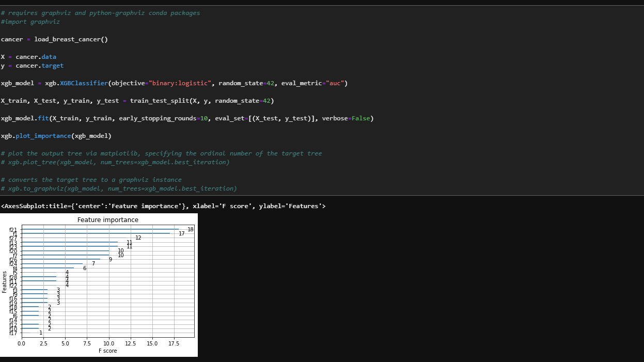Click the f17 feature label on the y-axis
Viewport: 644px width, 362px height.
tap(13, 333)
